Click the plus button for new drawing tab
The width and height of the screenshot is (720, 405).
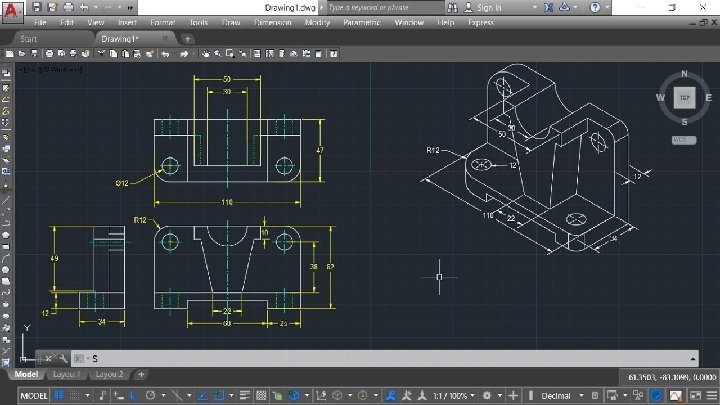[x=187, y=38]
